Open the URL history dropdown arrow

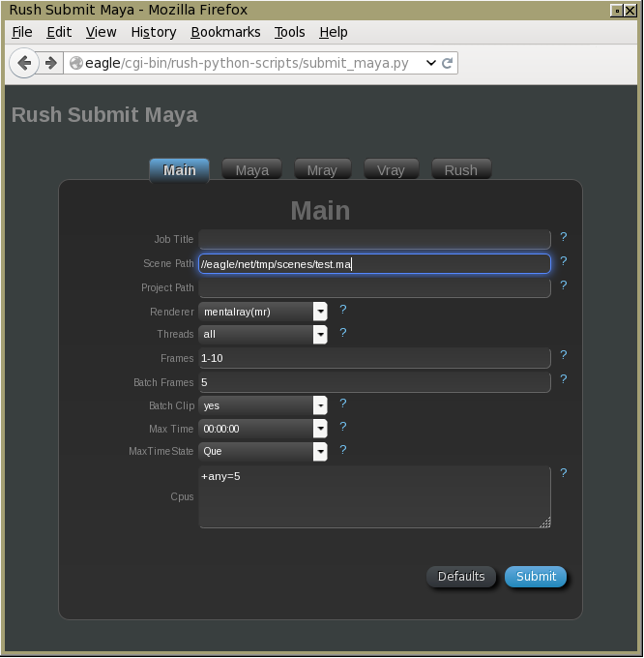click(430, 63)
